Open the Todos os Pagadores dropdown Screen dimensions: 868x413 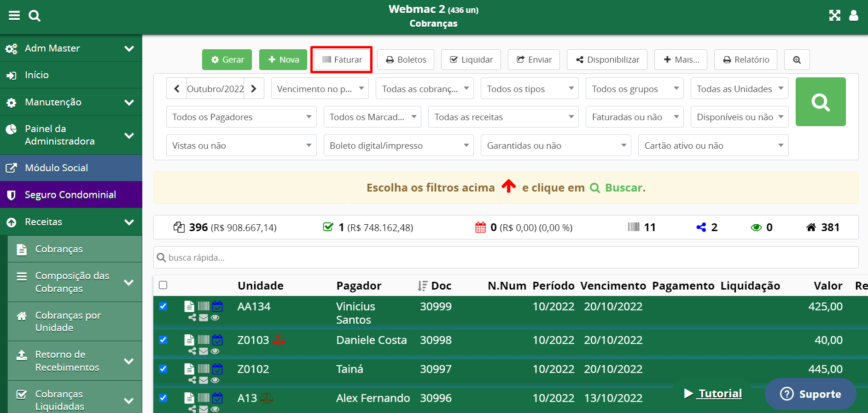(241, 117)
